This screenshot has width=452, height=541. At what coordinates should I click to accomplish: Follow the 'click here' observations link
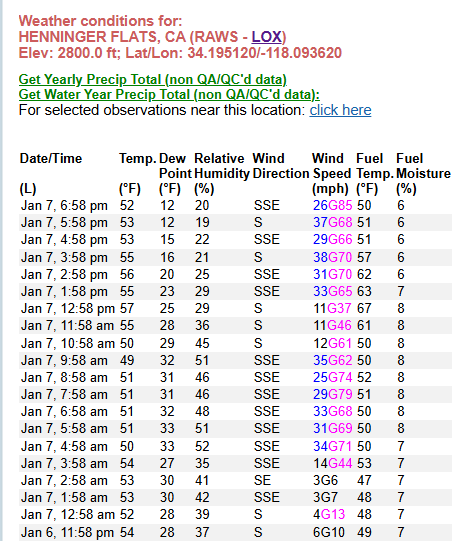click(340, 110)
